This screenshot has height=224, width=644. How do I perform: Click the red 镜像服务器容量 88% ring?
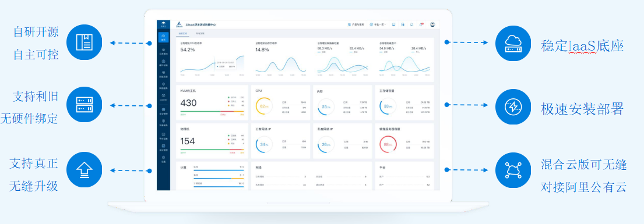[388, 144]
